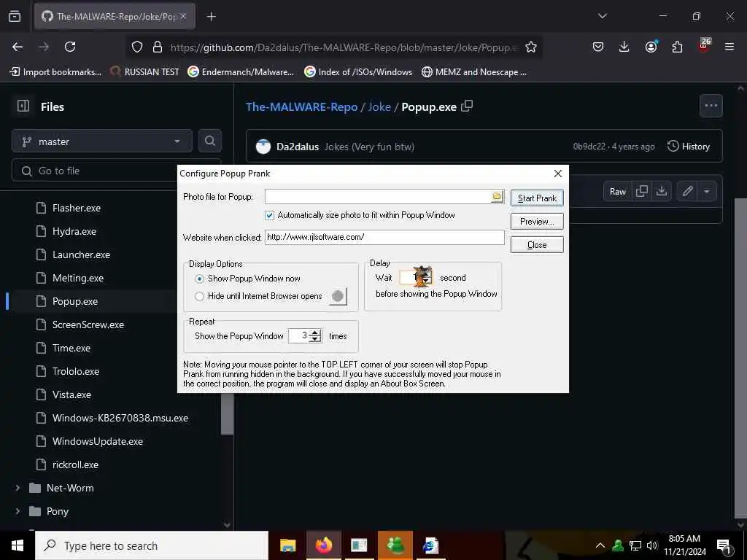Copy the file path next to Popup.exe
This screenshot has width=747, height=560.
tap(467, 106)
